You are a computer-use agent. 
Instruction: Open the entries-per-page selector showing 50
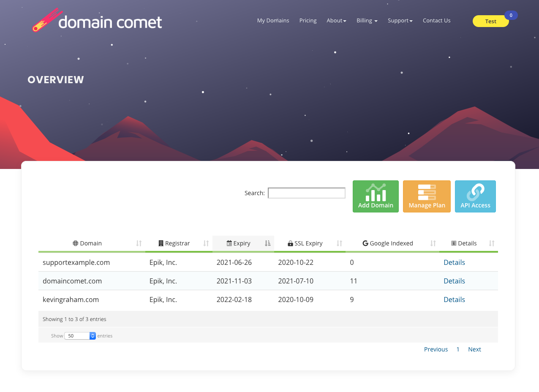79,335
